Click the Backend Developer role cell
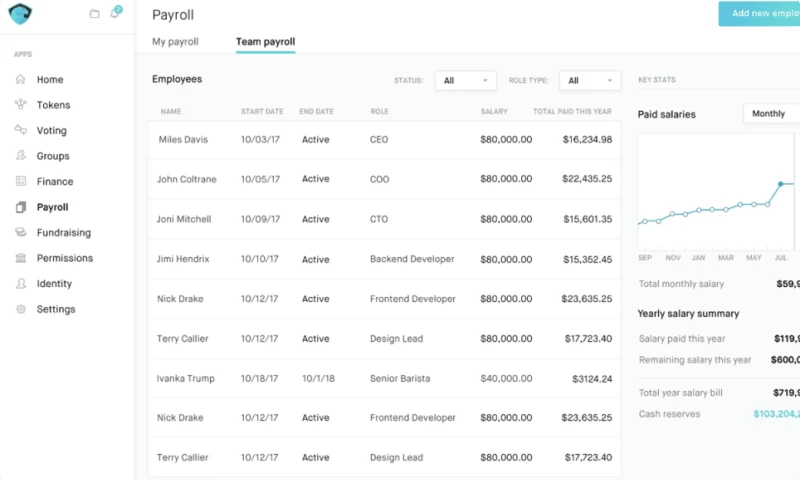Image resolution: width=800 pixels, height=480 pixels. (412, 259)
